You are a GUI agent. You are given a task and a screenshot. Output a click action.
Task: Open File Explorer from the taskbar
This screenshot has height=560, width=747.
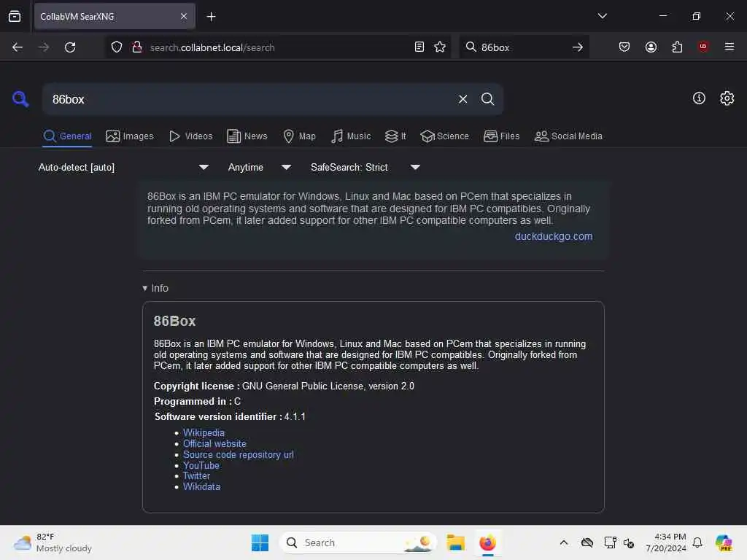455,542
